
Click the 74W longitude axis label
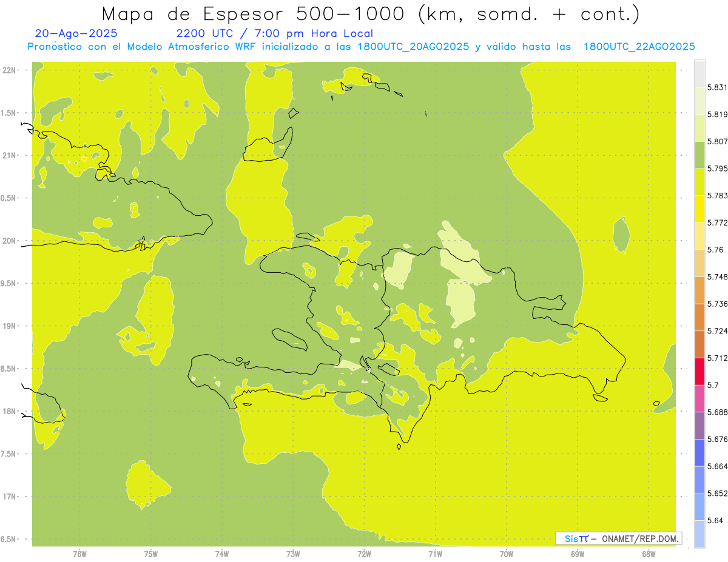tap(222, 555)
